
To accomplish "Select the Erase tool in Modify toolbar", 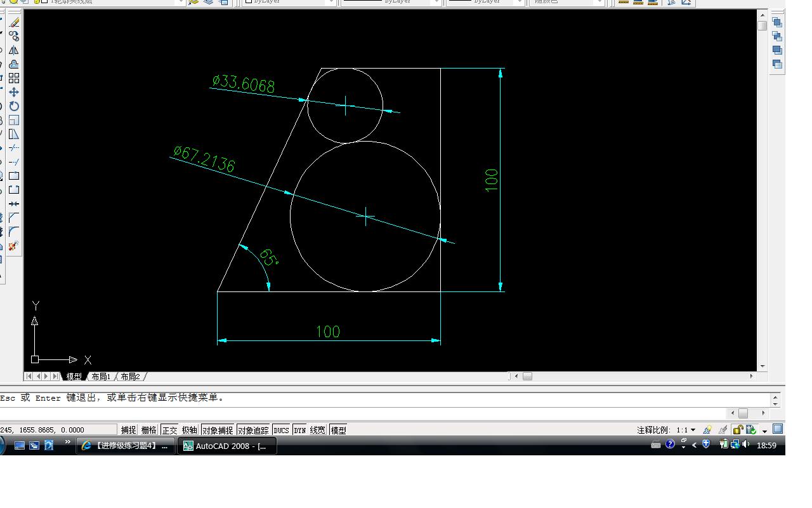I will (x=14, y=22).
